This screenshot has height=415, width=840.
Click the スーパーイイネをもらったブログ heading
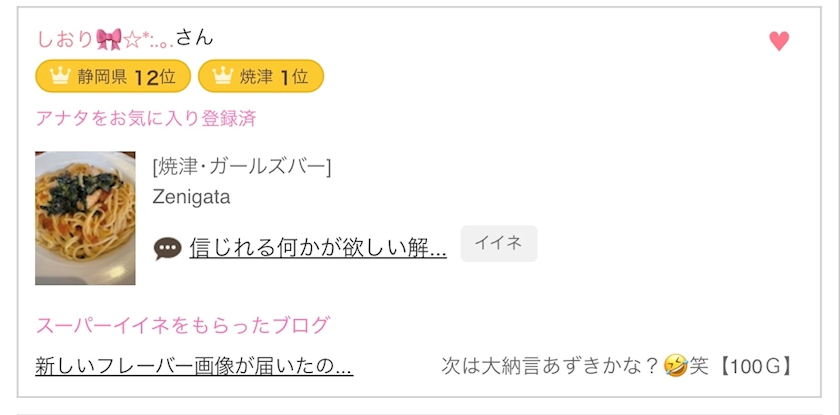click(x=182, y=325)
